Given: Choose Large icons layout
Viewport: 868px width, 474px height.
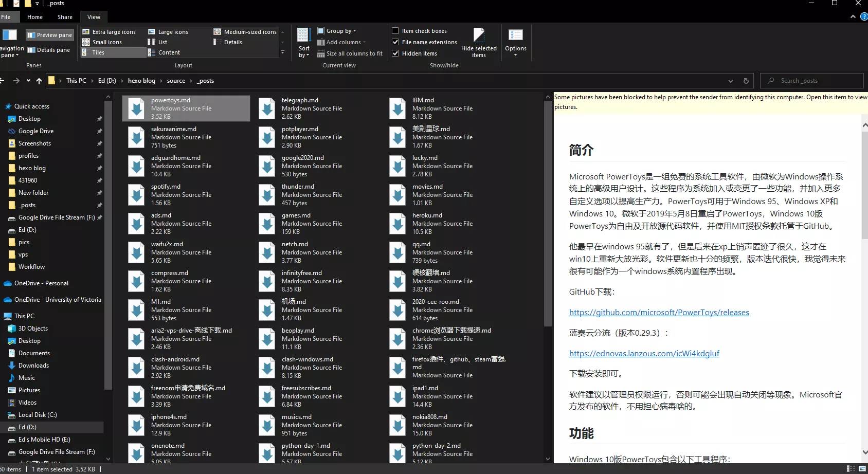Looking at the screenshot, I should click(168, 32).
